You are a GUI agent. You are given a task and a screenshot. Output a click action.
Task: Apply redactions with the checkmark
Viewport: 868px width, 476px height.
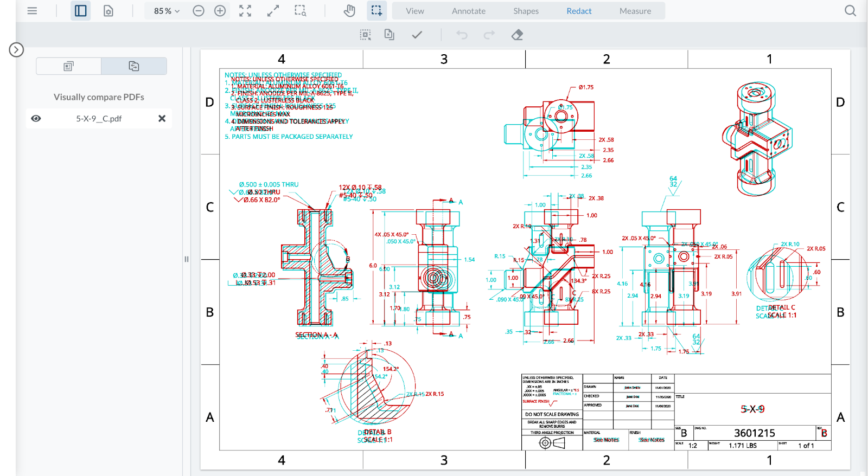point(417,35)
